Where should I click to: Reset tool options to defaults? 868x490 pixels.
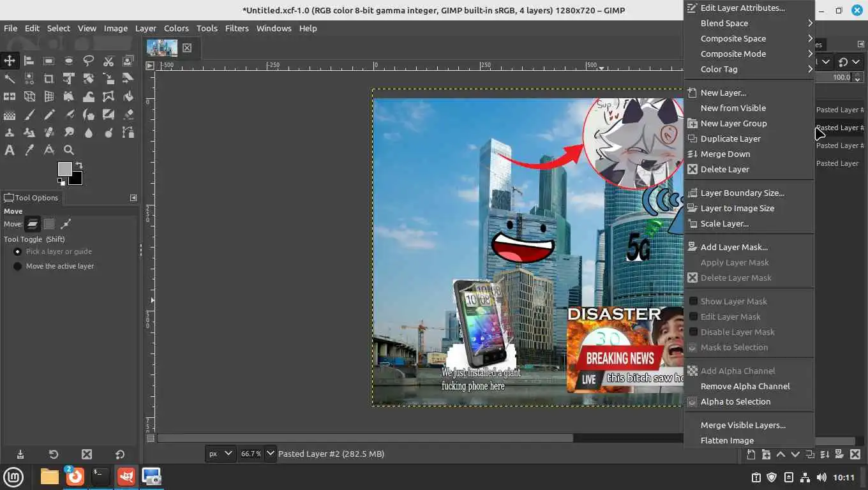click(x=120, y=454)
